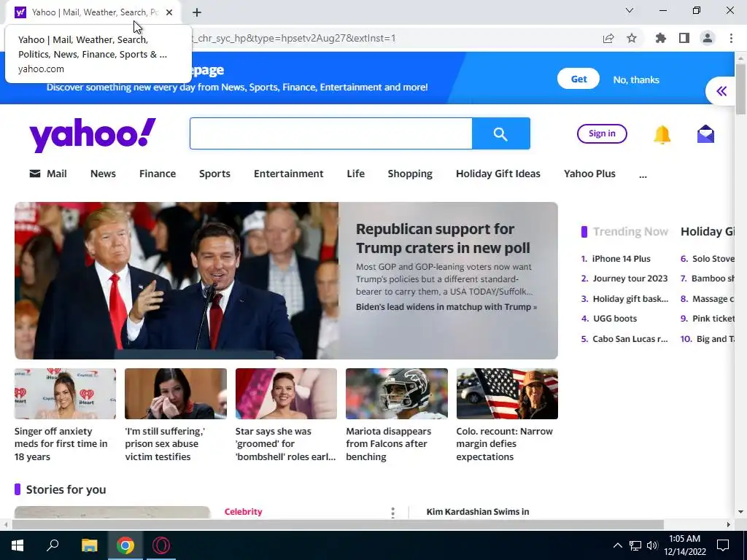Viewport: 747px width, 560px height.
Task: Open Yahoo Plus navigation item
Action: coord(589,174)
